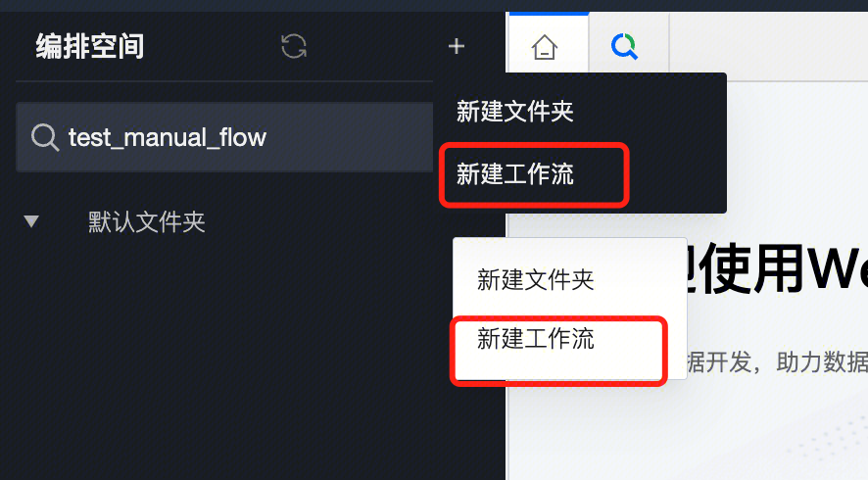Click blank space right of 新建文件夹 in dark menu
The image size is (868, 480).
coord(651,112)
